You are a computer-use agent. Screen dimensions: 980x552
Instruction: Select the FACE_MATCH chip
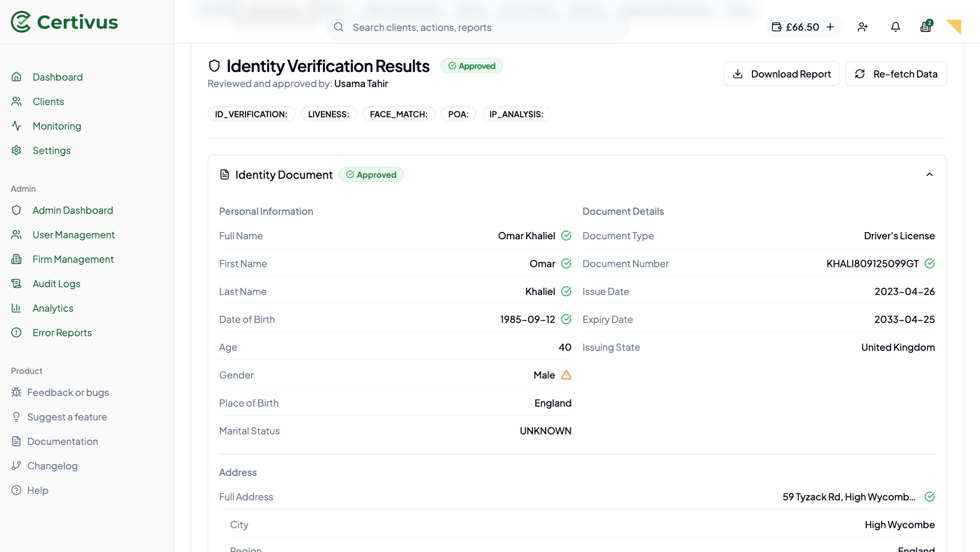tap(399, 114)
